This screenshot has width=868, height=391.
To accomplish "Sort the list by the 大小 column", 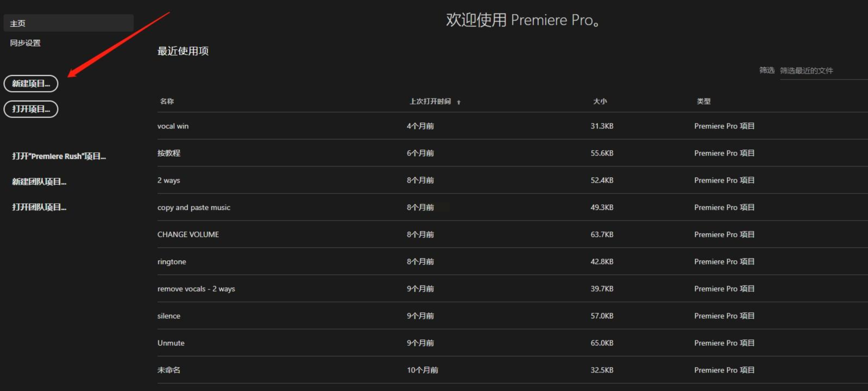I will point(600,101).
